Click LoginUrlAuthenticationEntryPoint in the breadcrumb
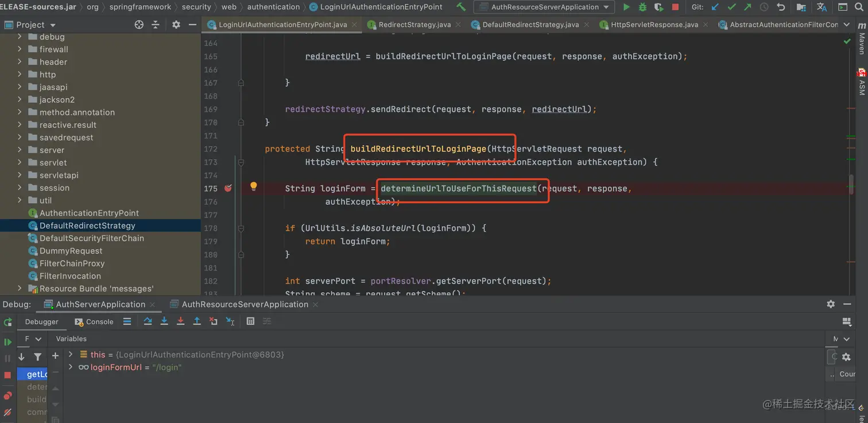The image size is (868, 423). pyautogui.click(x=376, y=7)
